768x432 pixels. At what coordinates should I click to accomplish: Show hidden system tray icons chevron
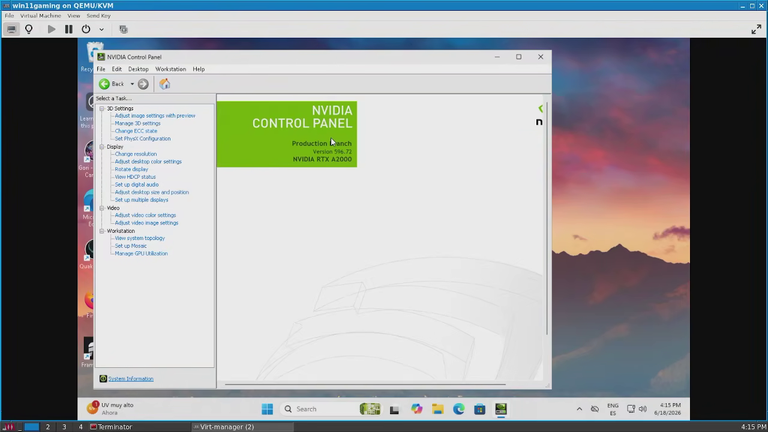pos(579,409)
